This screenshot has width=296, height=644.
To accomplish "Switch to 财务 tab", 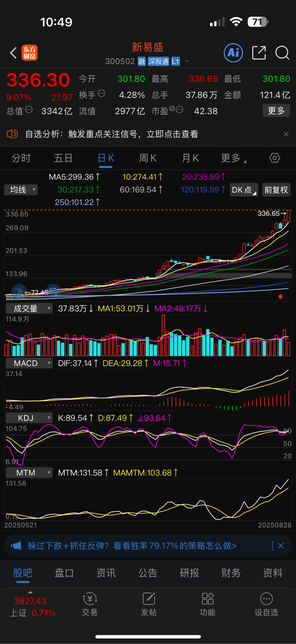I will (231, 573).
